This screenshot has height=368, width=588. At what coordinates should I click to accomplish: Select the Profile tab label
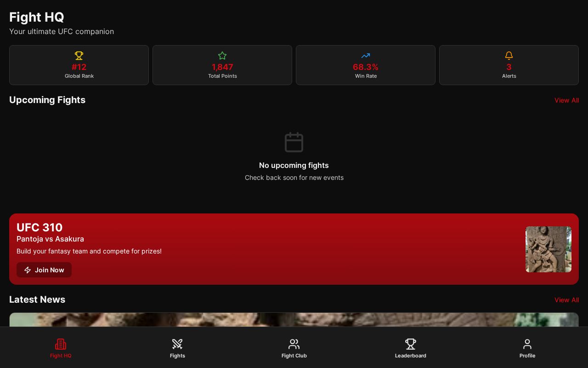coord(527,356)
